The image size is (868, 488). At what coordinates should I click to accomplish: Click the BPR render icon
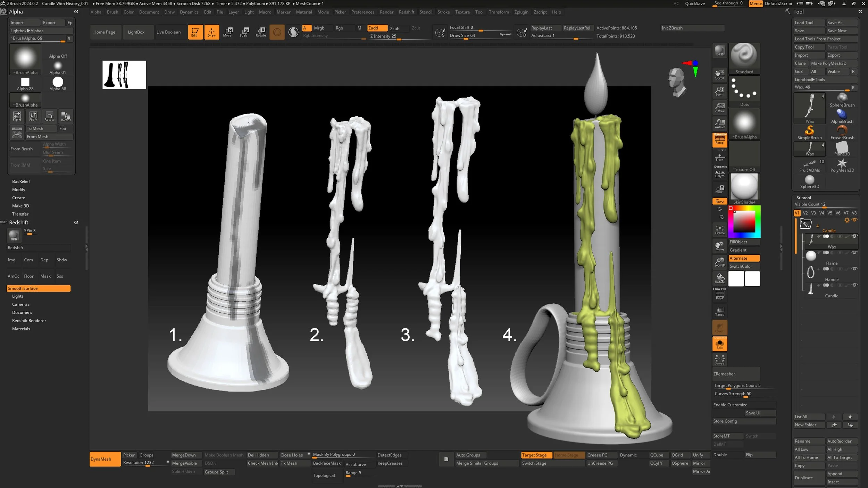pos(719,51)
